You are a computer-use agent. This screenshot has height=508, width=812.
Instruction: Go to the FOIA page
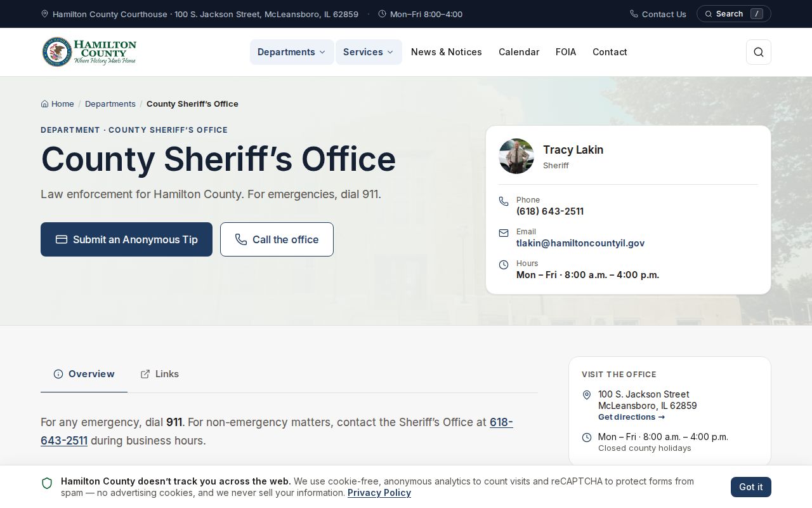pos(566,52)
